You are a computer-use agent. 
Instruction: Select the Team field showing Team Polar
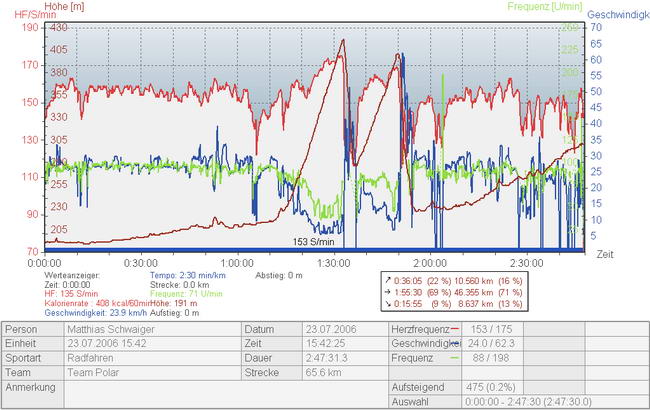tap(150, 370)
